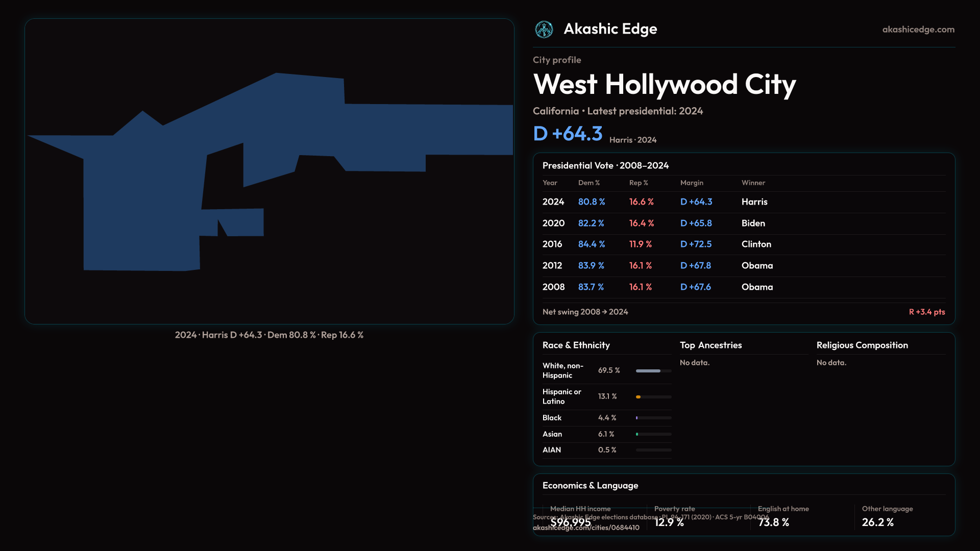Click the 2016 Clinton row margin D +72.5
The width and height of the screenshot is (980, 551).
pos(696,244)
